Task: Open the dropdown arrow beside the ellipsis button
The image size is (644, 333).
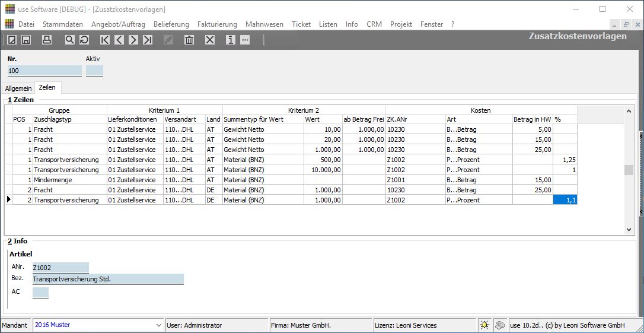Action: (255, 40)
